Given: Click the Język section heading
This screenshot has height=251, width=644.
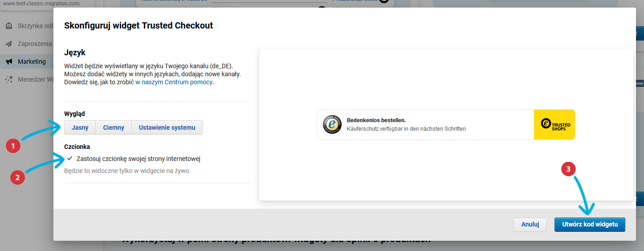Looking at the screenshot, I should [x=75, y=53].
